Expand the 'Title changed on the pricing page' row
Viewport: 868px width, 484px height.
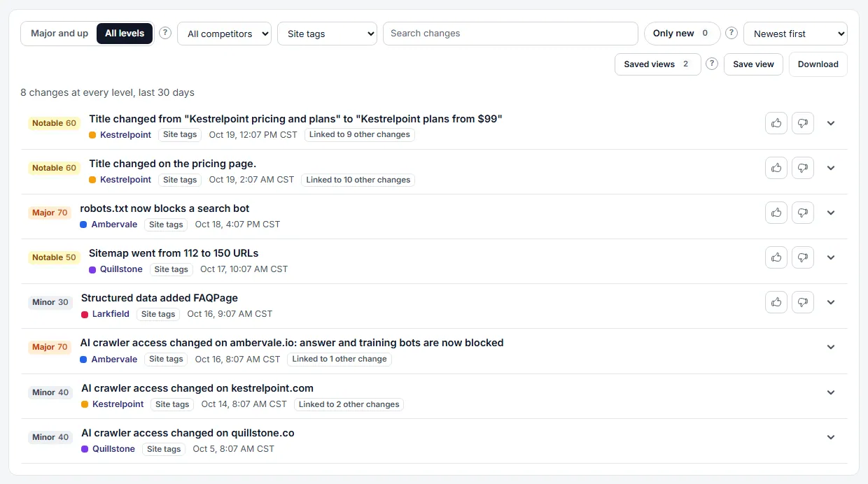tap(831, 168)
